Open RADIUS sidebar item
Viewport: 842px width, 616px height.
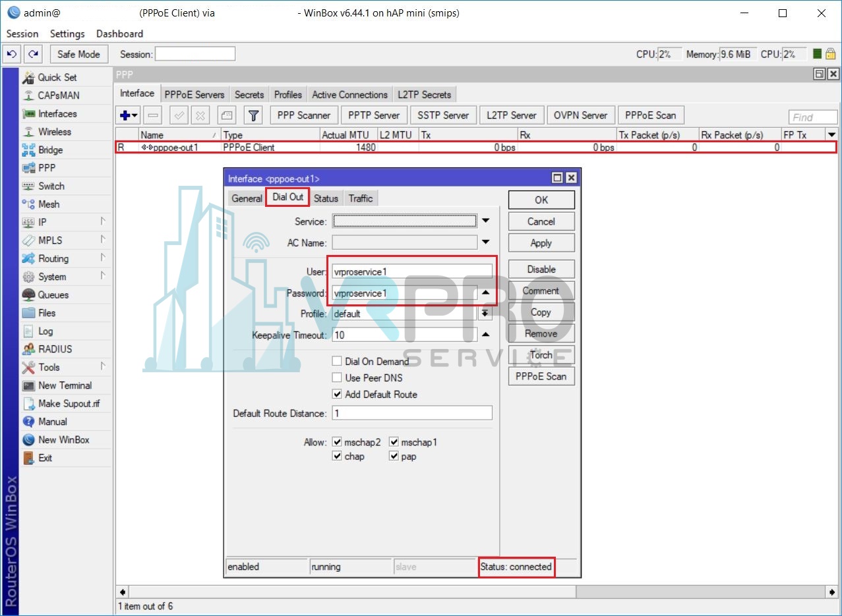tap(55, 349)
